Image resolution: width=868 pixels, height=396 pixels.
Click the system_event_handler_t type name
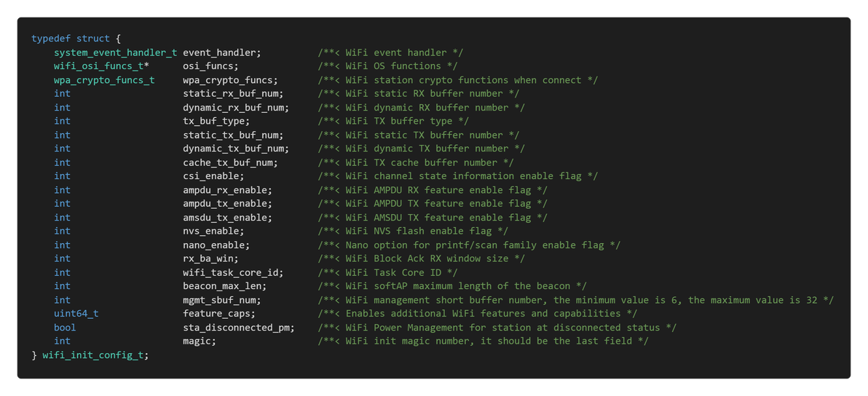click(115, 52)
